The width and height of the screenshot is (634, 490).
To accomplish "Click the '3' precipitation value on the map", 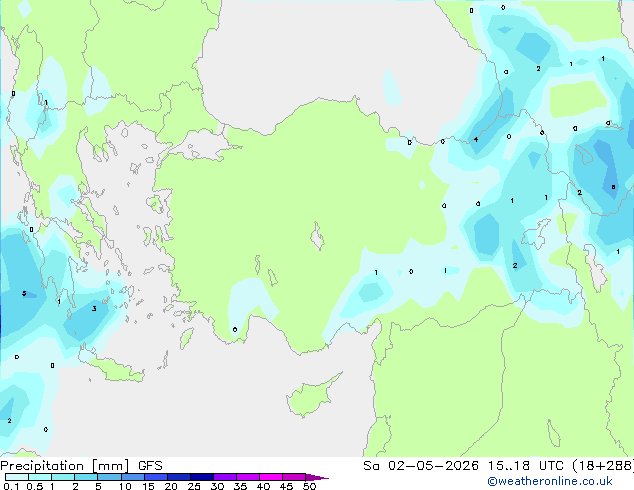I will tap(94, 308).
